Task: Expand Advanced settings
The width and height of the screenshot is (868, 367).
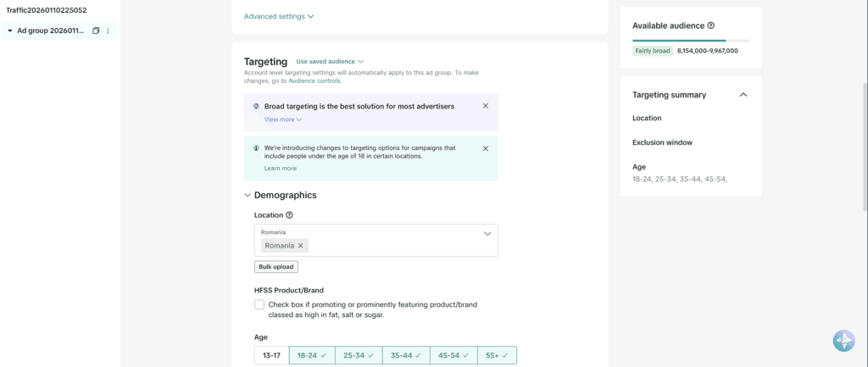Action: (x=279, y=17)
